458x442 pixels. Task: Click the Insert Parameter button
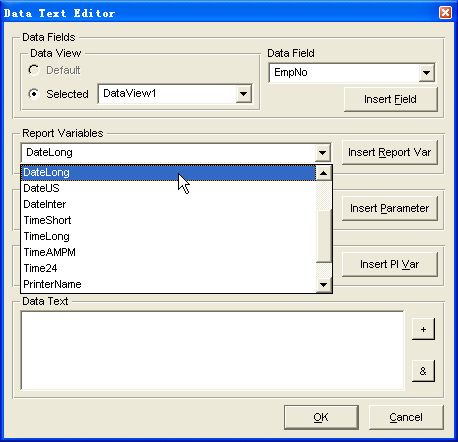[x=389, y=208]
